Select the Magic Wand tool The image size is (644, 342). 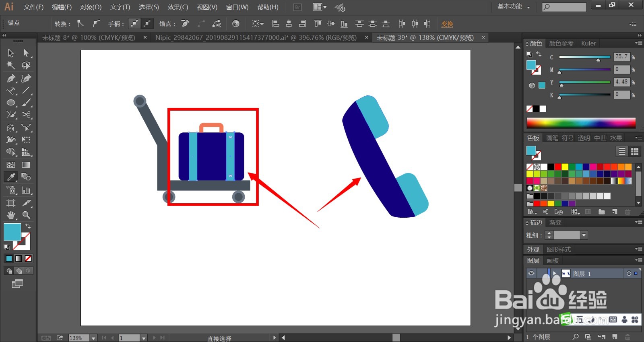[11, 65]
